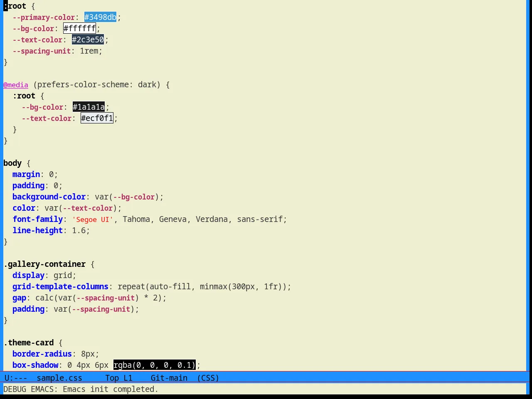Click the box-shadow property

pyautogui.click(x=35, y=365)
